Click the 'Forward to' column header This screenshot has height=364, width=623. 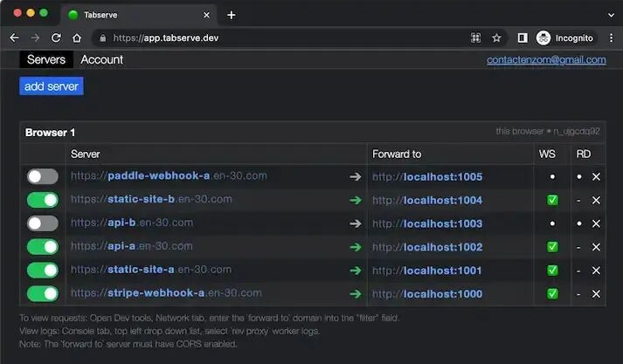(397, 154)
